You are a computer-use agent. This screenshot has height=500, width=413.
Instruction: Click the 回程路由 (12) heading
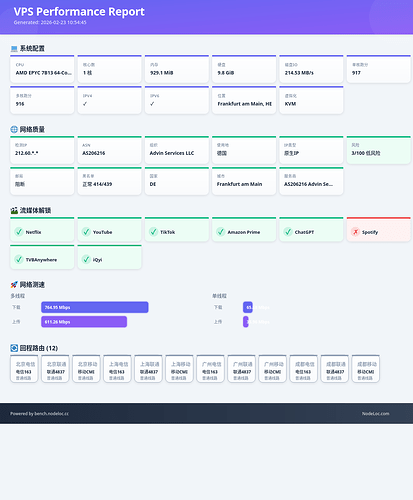pyautogui.click(x=39, y=348)
